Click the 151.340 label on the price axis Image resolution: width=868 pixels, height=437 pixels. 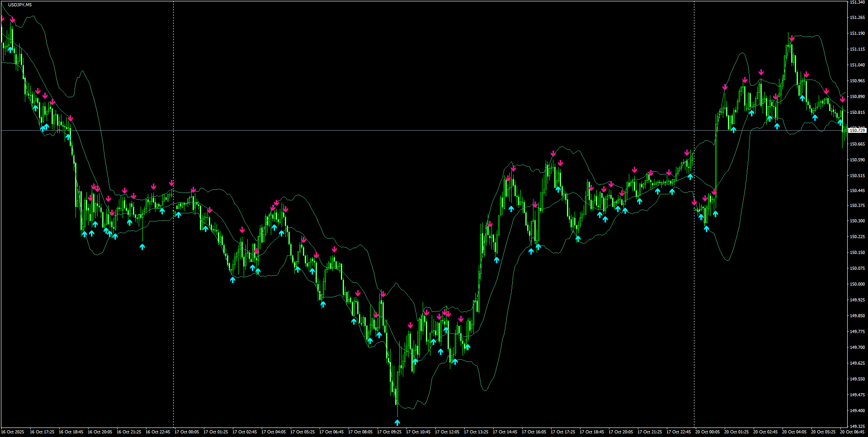(857, 3)
